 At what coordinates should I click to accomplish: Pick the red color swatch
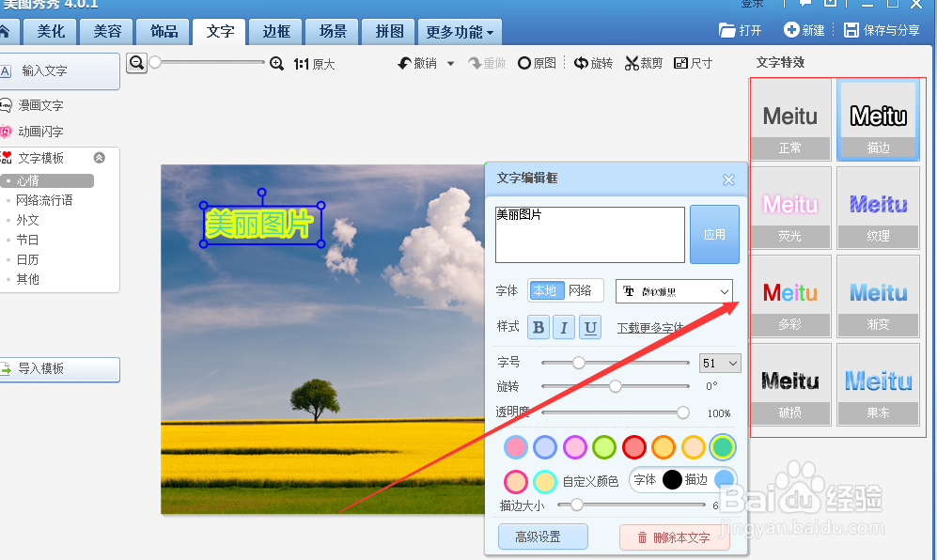pyautogui.click(x=634, y=447)
